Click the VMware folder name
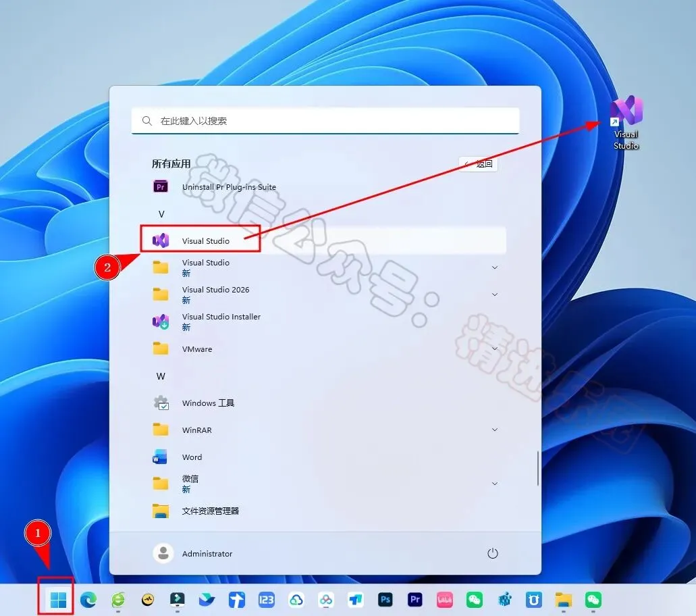Viewport: 696px width, 616px height. [197, 349]
